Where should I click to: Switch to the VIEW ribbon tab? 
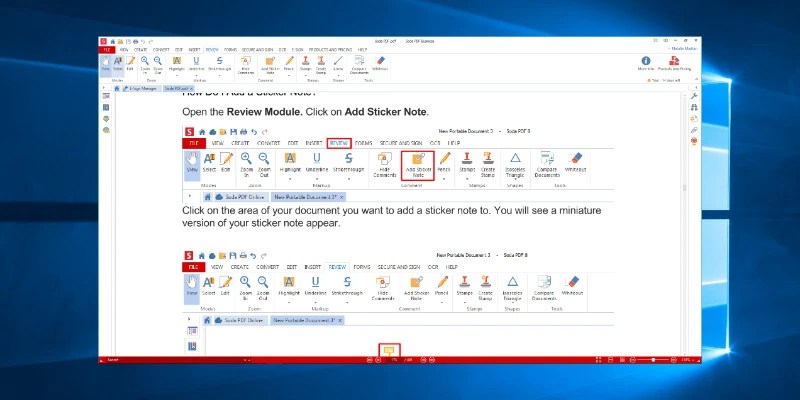pyautogui.click(x=124, y=50)
